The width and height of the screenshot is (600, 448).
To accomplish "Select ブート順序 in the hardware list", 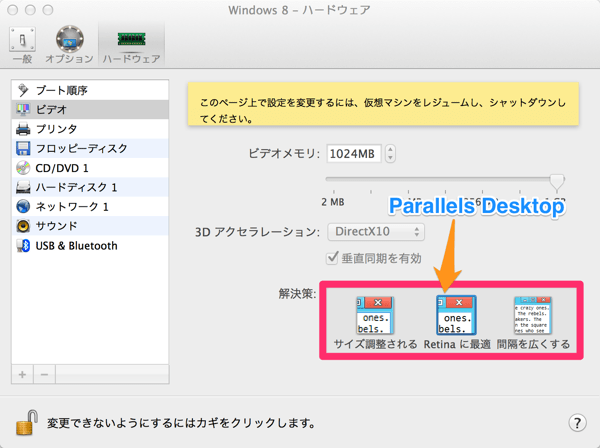I will click(90, 90).
